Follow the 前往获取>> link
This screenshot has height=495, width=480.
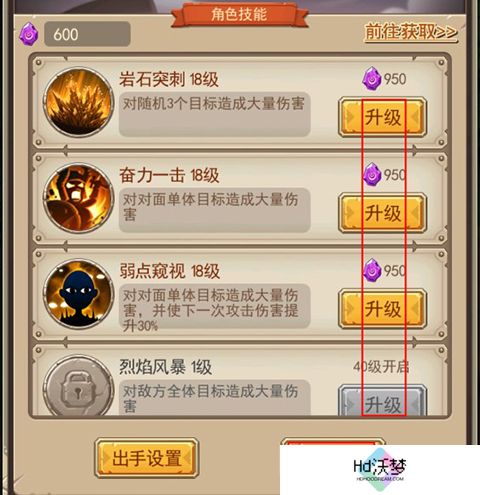click(x=410, y=32)
